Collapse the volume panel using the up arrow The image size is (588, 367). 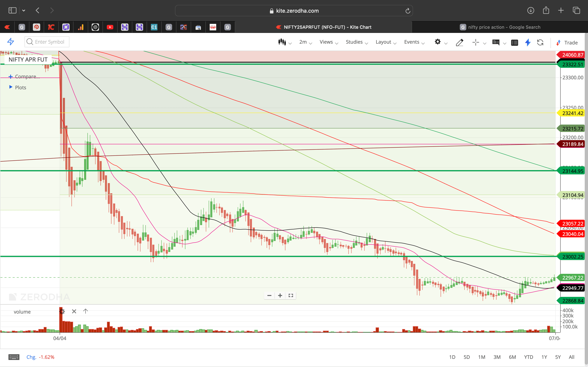[x=85, y=311]
